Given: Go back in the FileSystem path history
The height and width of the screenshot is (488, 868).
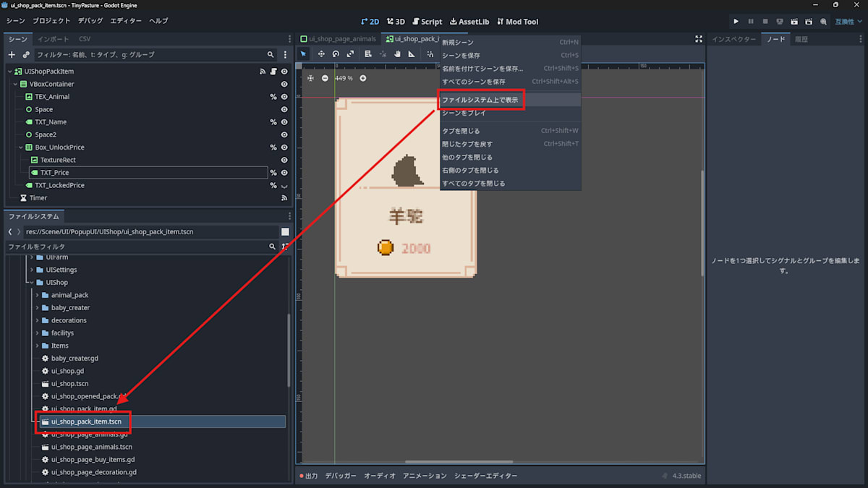Looking at the screenshot, I should 10,232.
